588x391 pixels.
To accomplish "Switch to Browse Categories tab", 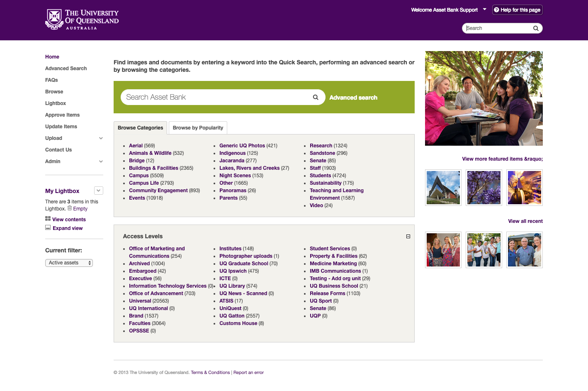I will (x=140, y=128).
